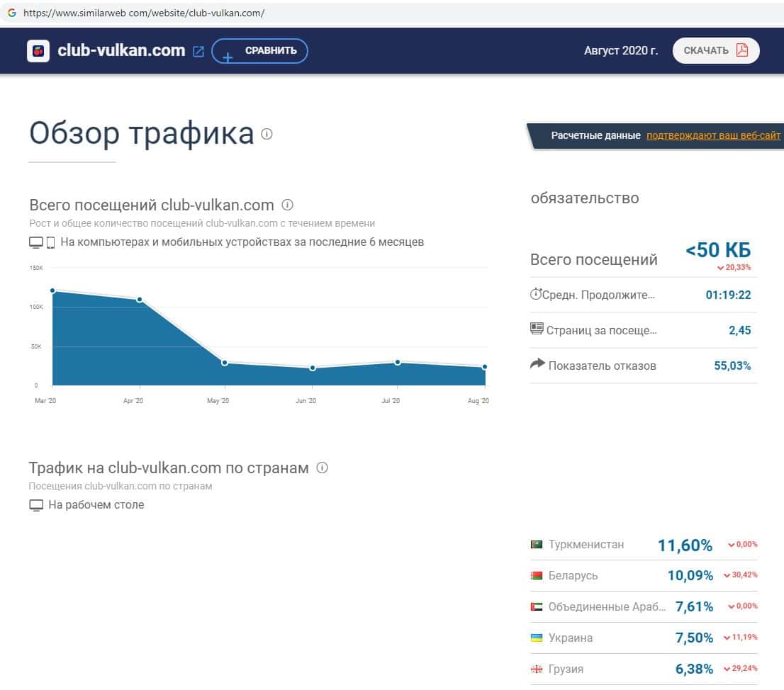Screen dimensions: 784x690
Task: Select the May '20 data point on chart
Action: (225, 363)
